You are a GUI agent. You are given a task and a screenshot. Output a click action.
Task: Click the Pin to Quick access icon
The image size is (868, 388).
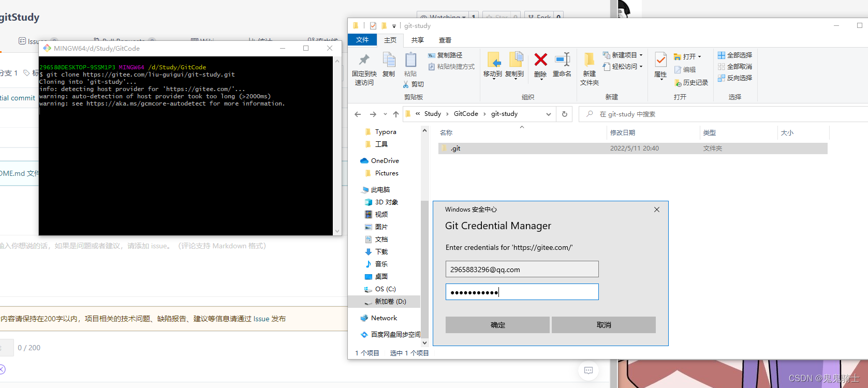tap(364, 60)
